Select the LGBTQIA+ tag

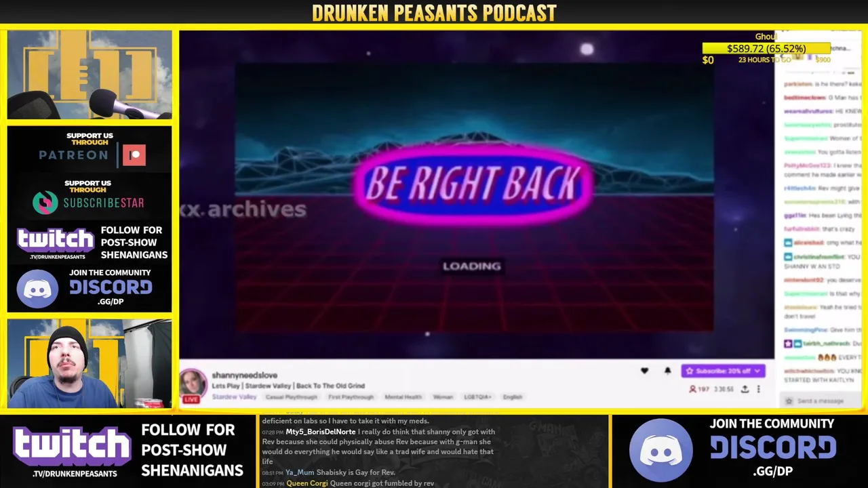pyautogui.click(x=478, y=396)
